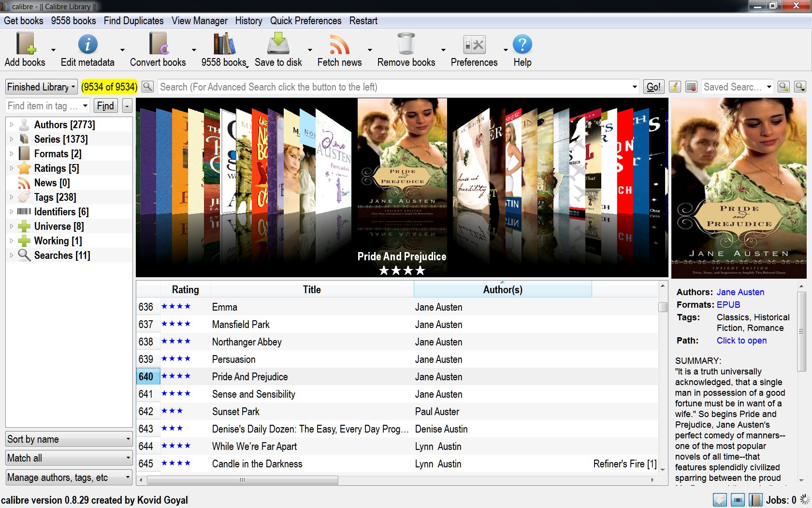This screenshot has height=508, width=812.
Task: Click the Save to disk icon
Action: [x=278, y=44]
